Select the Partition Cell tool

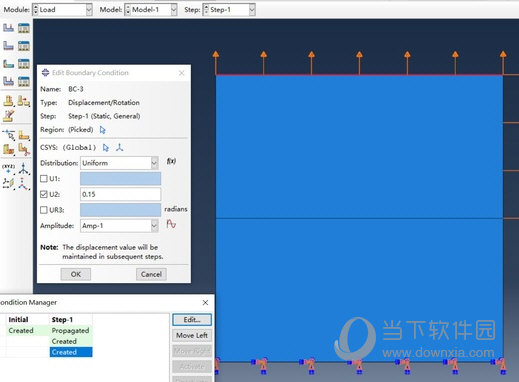(x=8, y=150)
